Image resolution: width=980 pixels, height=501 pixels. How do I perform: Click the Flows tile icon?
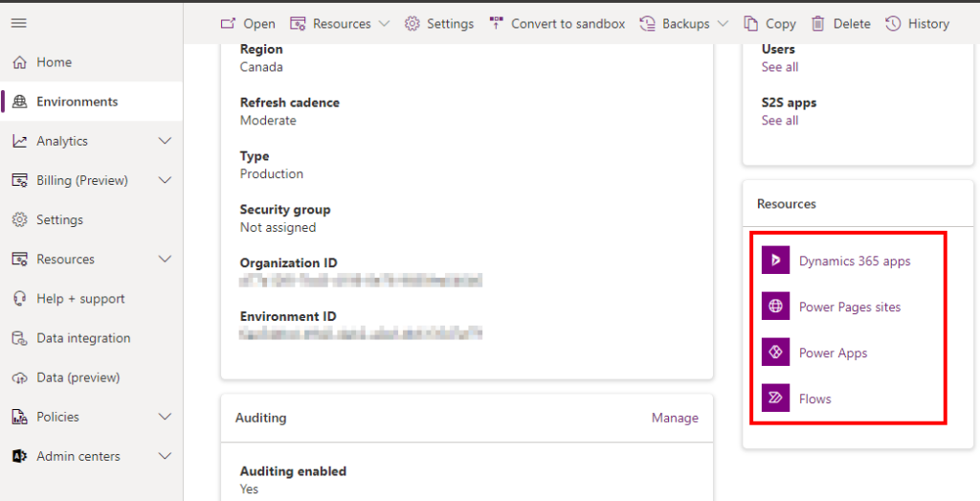pyautogui.click(x=775, y=398)
